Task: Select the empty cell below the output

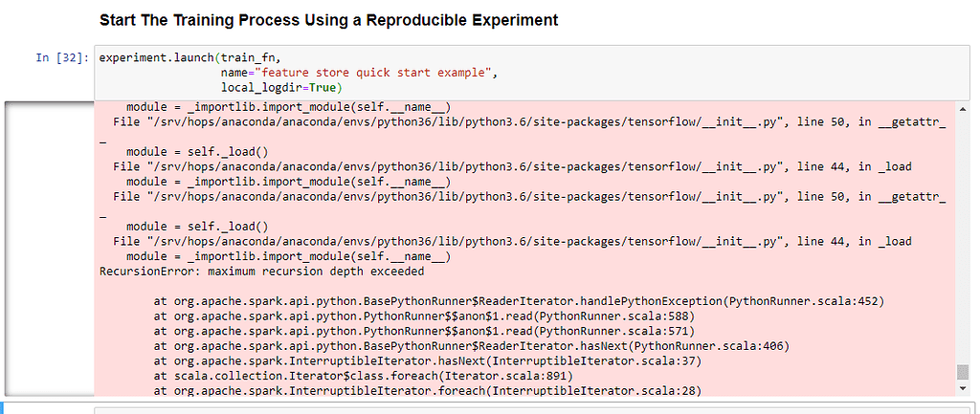Action: (x=526, y=409)
